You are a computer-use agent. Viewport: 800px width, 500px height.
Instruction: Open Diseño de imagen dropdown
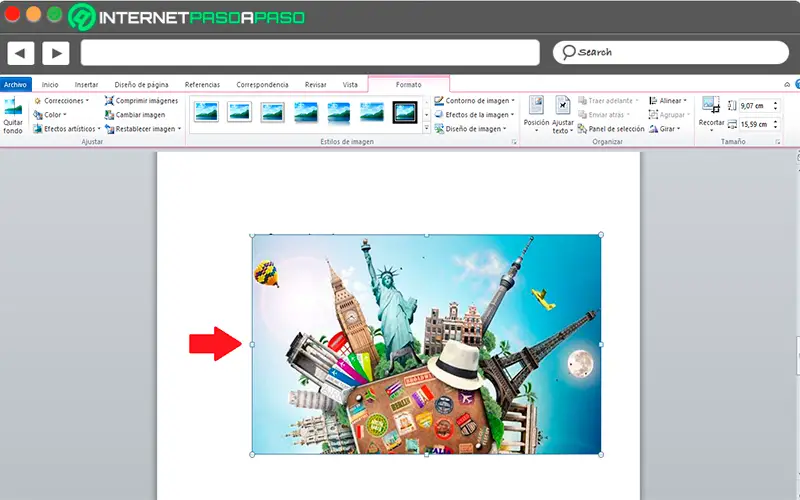[x=470, y=129]
